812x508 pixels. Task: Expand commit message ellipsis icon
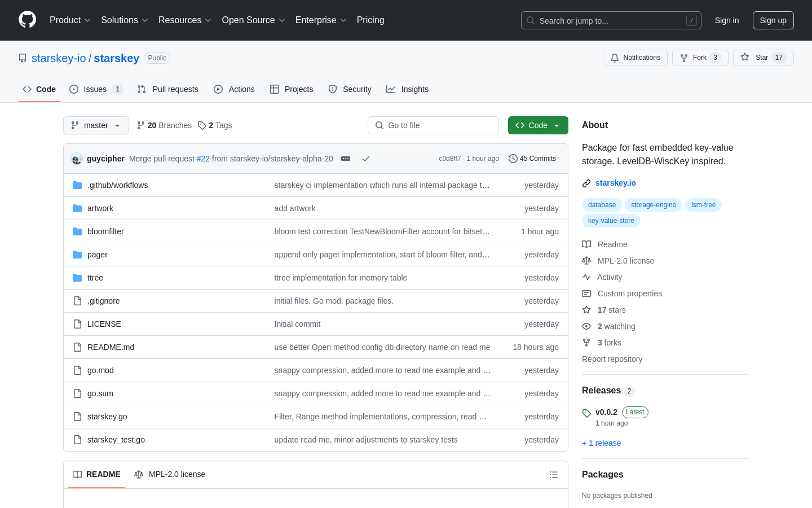346,159
